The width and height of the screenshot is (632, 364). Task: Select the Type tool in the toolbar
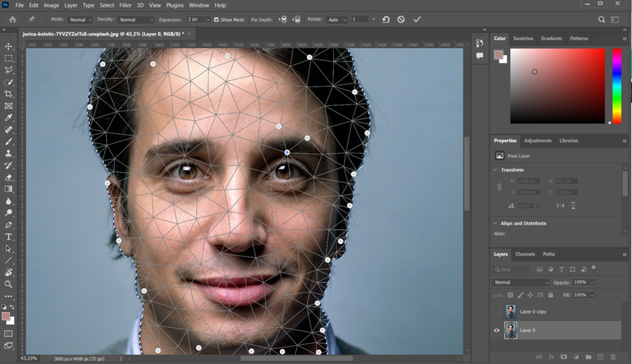pos(8,237)
